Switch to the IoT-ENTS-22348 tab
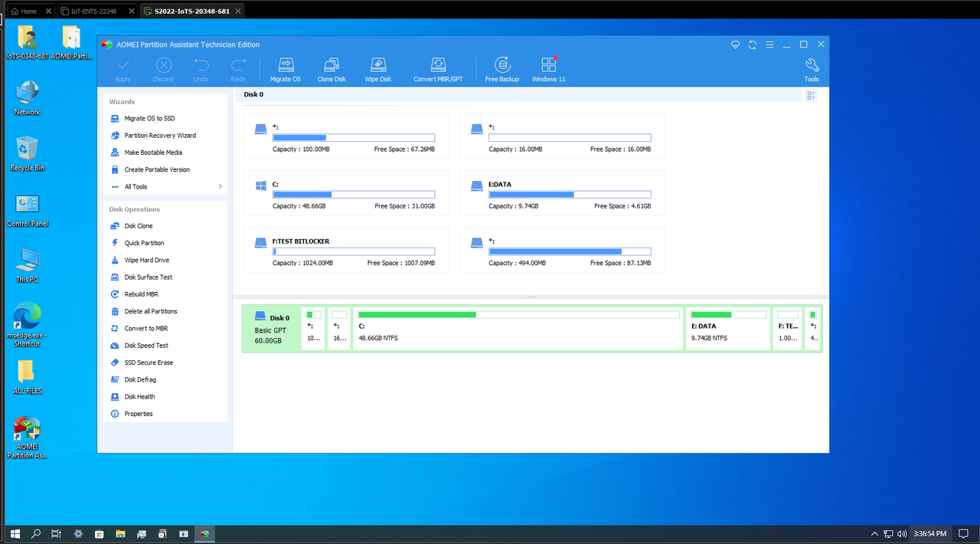This screenshot has width=980, height=544. (96, 11)
